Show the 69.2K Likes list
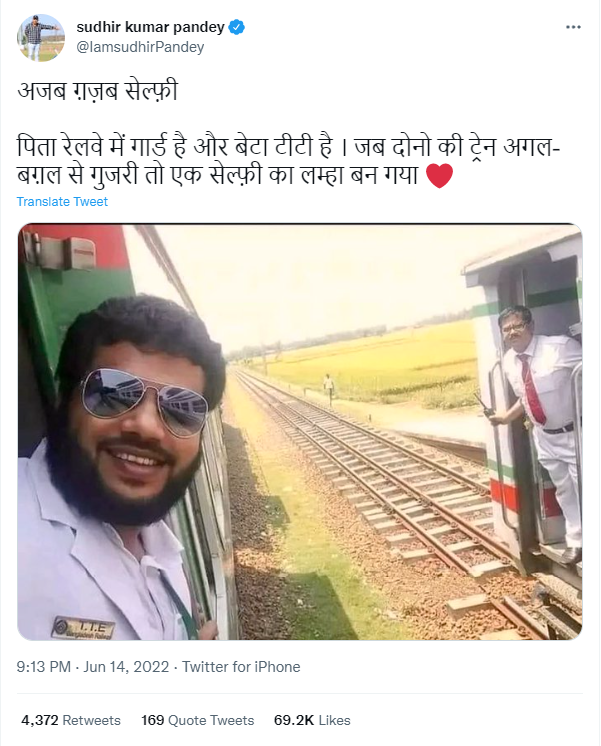The width and height of the screenshot is (601, 746). tap(313, 720)
